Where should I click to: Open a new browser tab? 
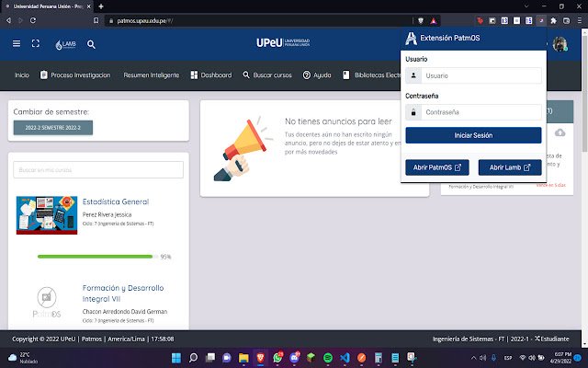coord(101,6)
